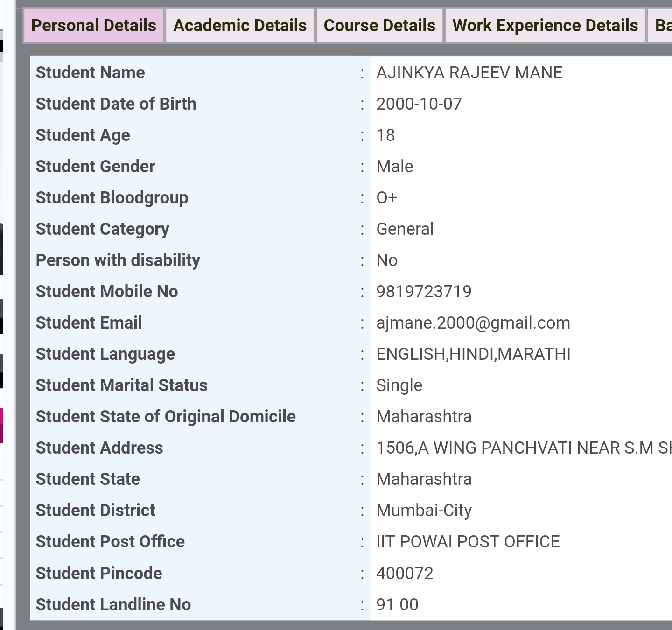Select the bloodgroup value O+

coord(387,197)
